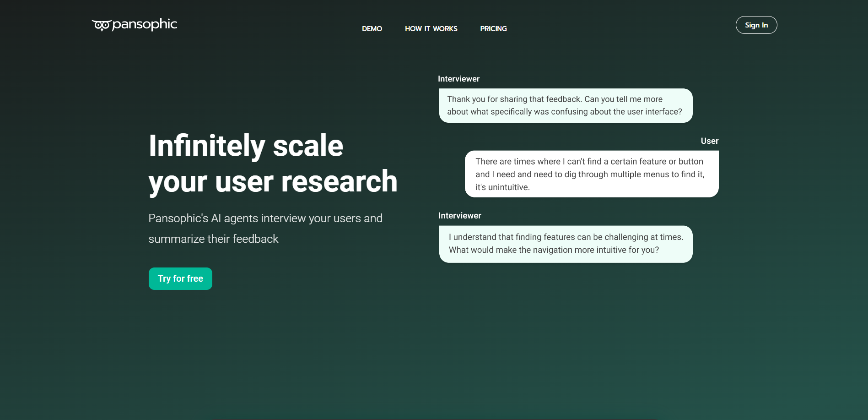This screenshot has height=420, width=868.
Task: Go to the HOW IT WORKS section
Action: tap(431, 28)
